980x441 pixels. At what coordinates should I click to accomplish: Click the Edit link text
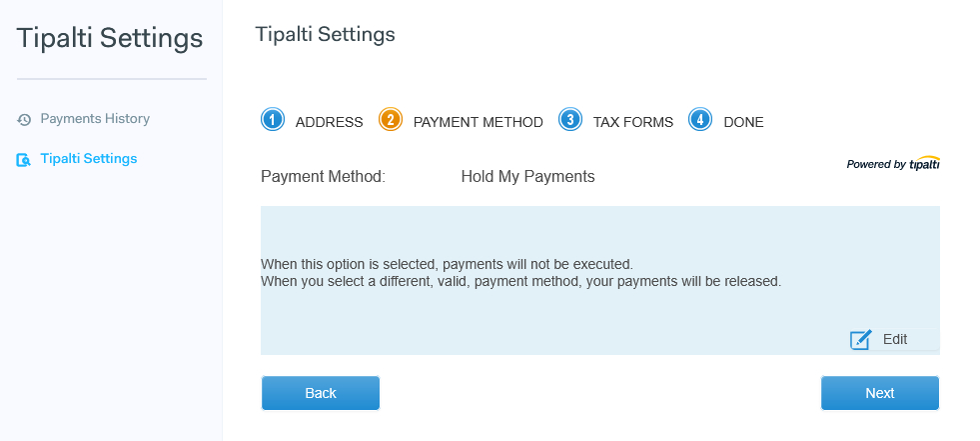[x=895, y=339]
